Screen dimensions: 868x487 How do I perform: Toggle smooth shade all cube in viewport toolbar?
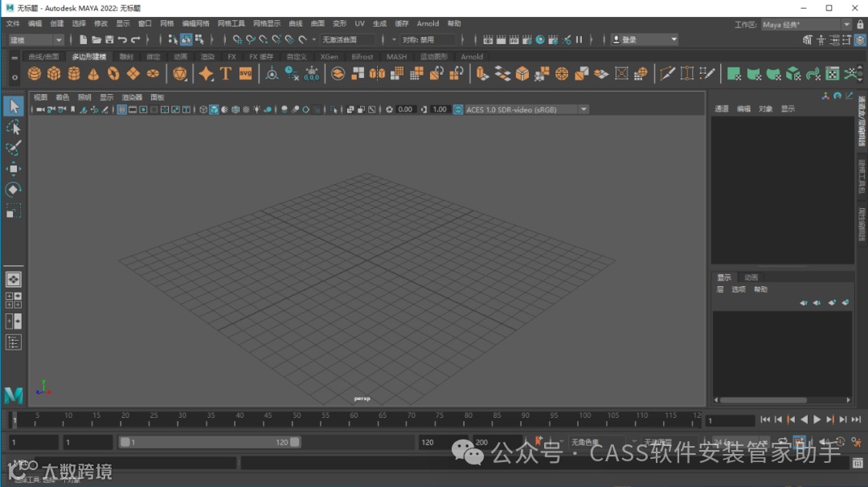click(x=214, y=109)
